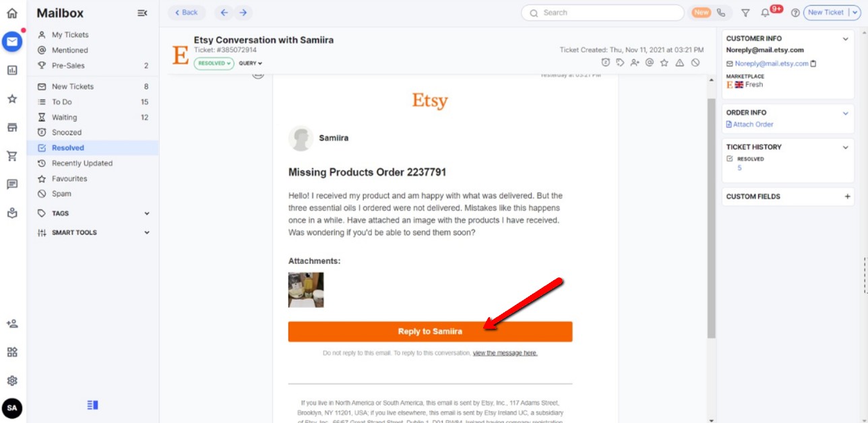Snooze this ticket with the alarm clock icon
The width and height of the screenshot is (868, 423).
pyautogui.click(x=605, y=63)
